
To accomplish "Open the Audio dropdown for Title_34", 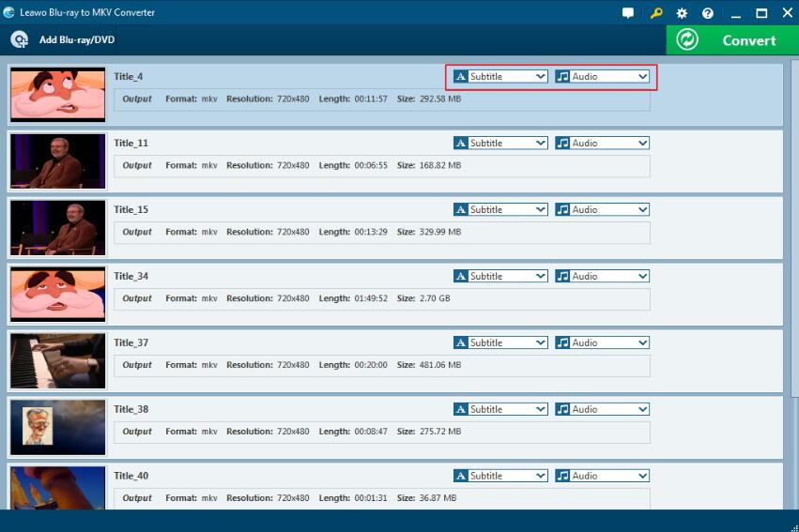I will (x=603, y=276).
